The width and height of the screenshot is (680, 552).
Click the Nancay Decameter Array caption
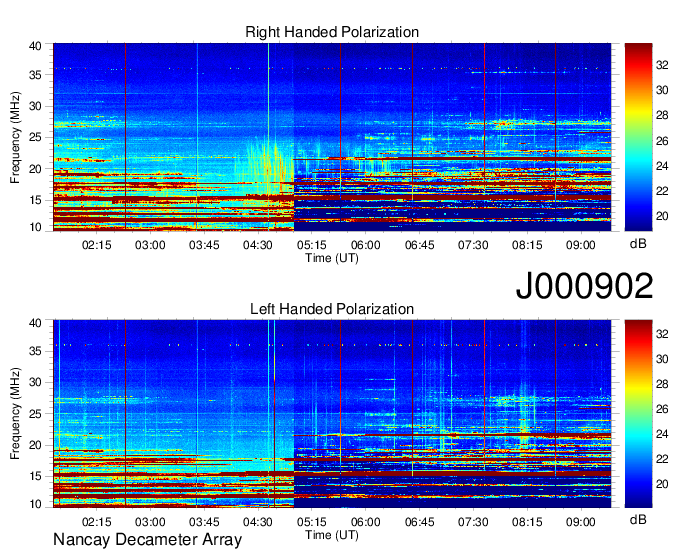click(x=147, y=539)
